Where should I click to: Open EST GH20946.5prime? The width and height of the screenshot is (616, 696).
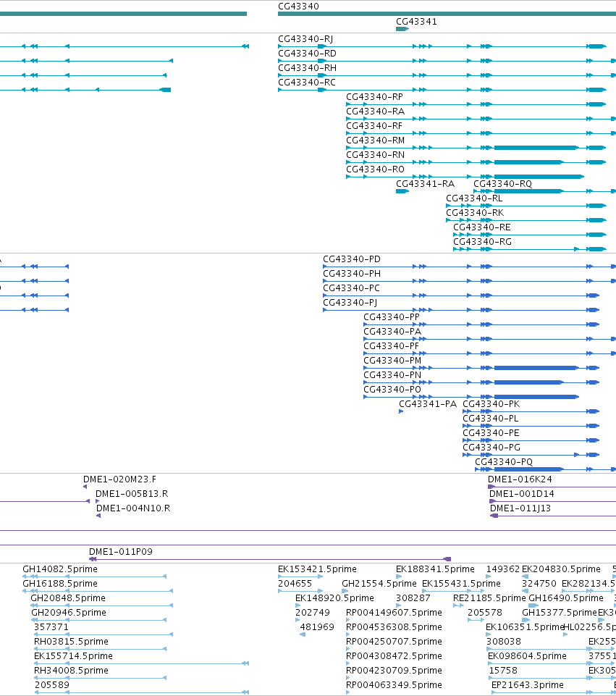point(68,613)
